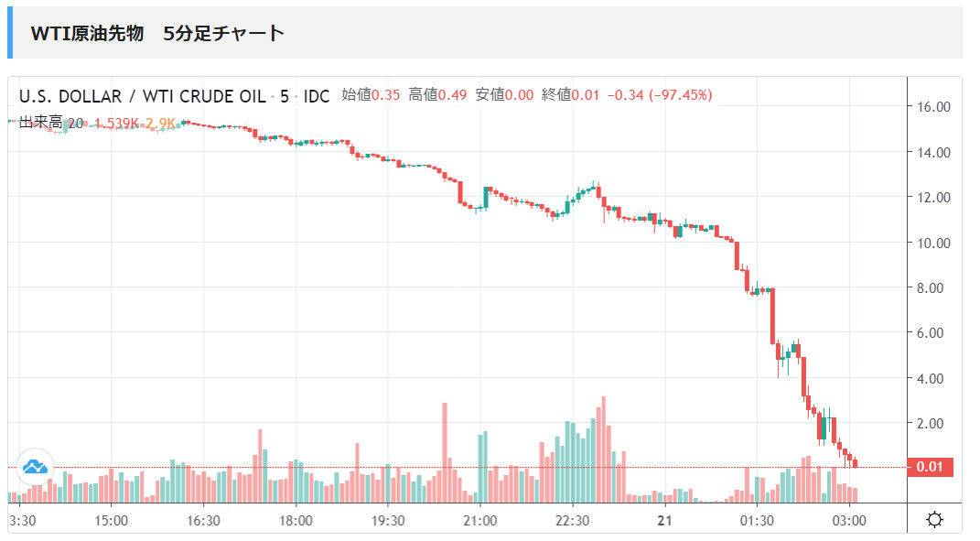Toggle the orange 1.539K volume MA legend
Image resolution: width=980 pixels, height=541 pixels.
[x=113, y=120]
